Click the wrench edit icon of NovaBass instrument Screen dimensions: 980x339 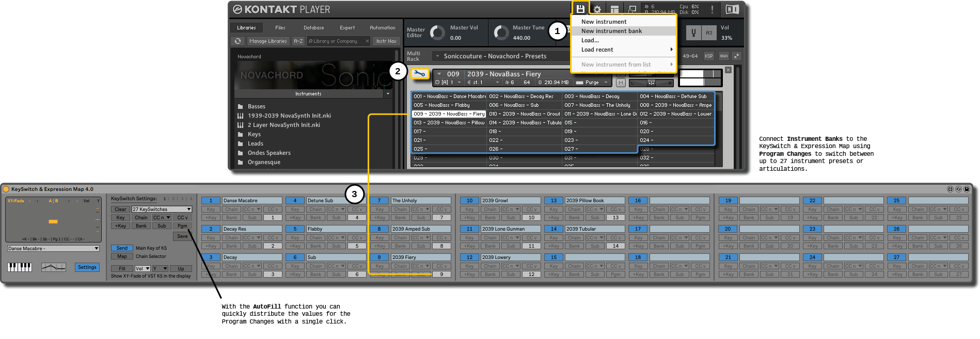point(420,74)
